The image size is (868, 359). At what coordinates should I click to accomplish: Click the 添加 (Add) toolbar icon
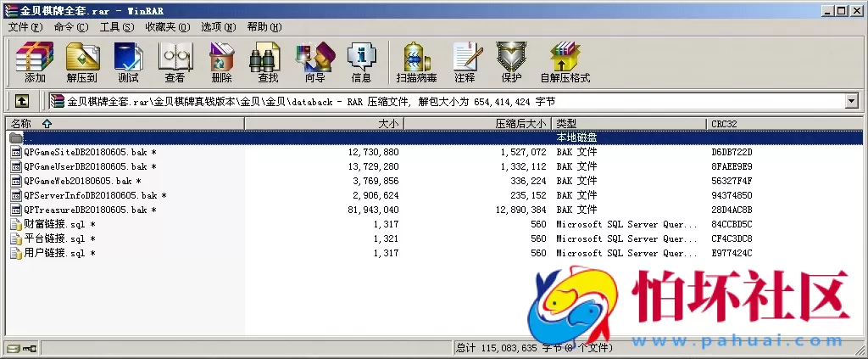35,62
